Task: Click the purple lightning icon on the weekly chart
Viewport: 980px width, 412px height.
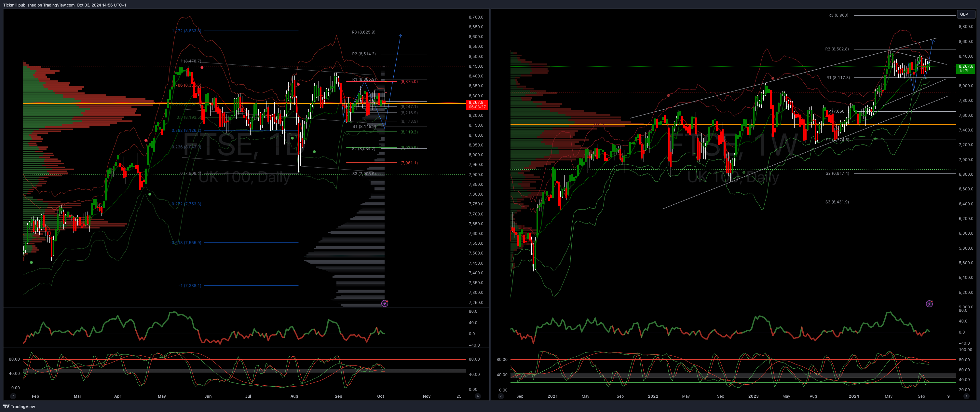Action: point(929,304)
